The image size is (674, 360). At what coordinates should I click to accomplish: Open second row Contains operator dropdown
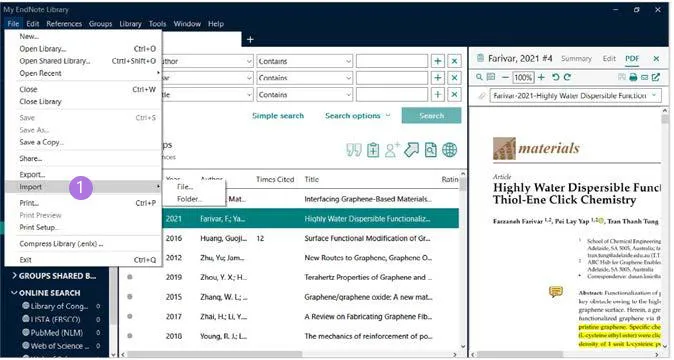[x=305, y=78]
